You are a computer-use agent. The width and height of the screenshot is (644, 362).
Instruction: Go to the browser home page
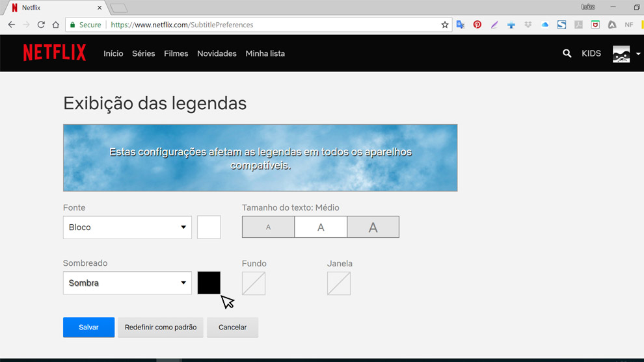pyautogui.click(x=55, y=25)
